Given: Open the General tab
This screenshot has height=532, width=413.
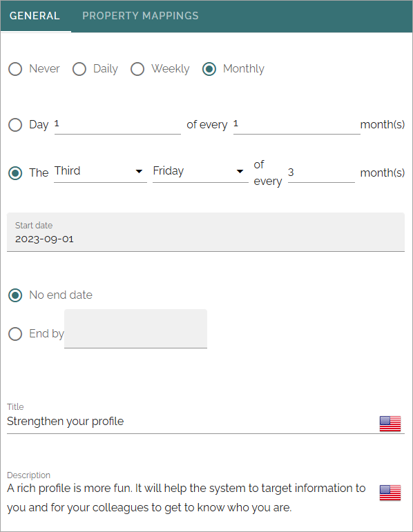Looking at the screenshot, I should pos(35,16).
